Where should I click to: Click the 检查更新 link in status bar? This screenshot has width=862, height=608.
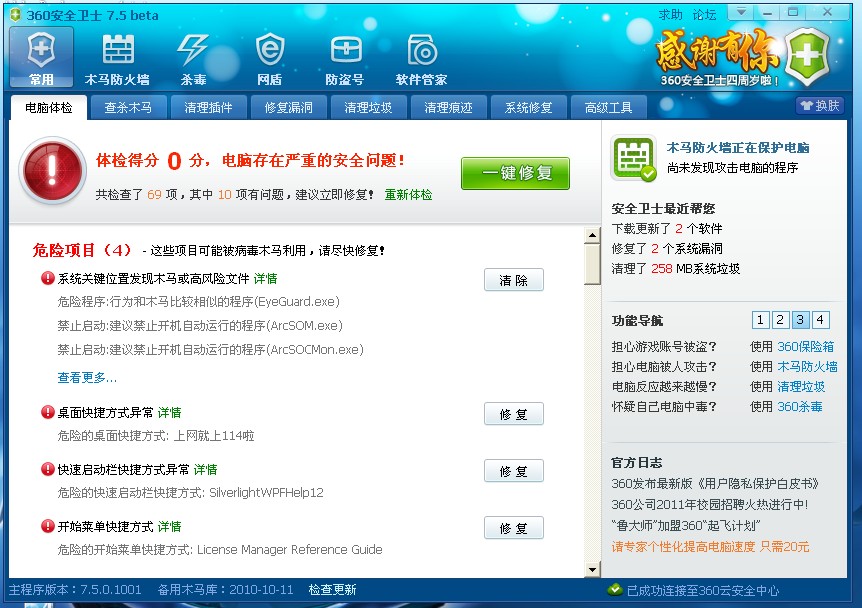[x=333, y=590]
